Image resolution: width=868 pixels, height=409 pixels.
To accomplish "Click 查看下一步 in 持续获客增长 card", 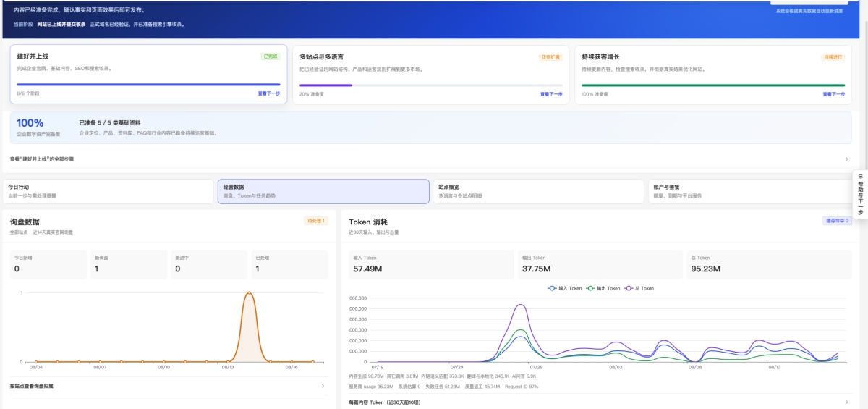I will (x=833, y=93).
